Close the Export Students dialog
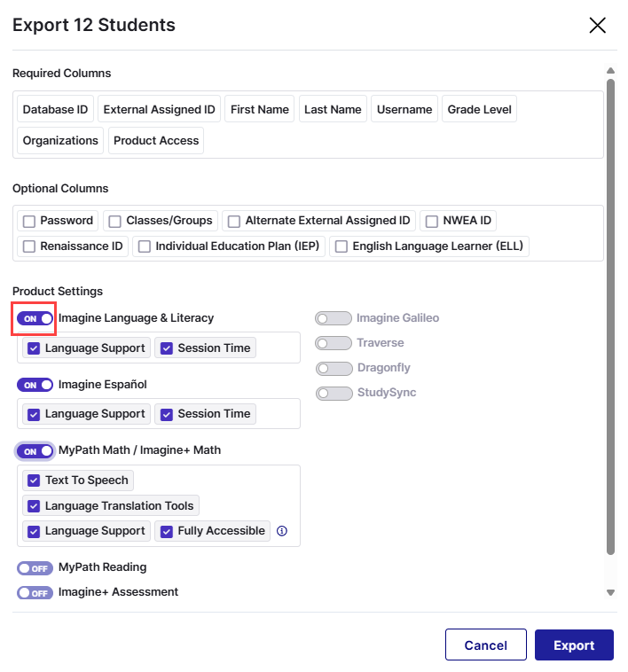The image size is (628, 672). pos(597,25)
